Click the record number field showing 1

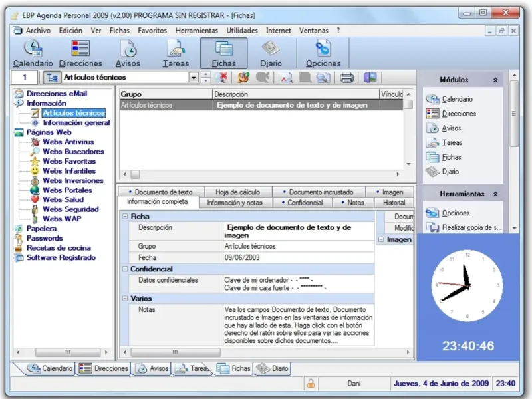25,78
